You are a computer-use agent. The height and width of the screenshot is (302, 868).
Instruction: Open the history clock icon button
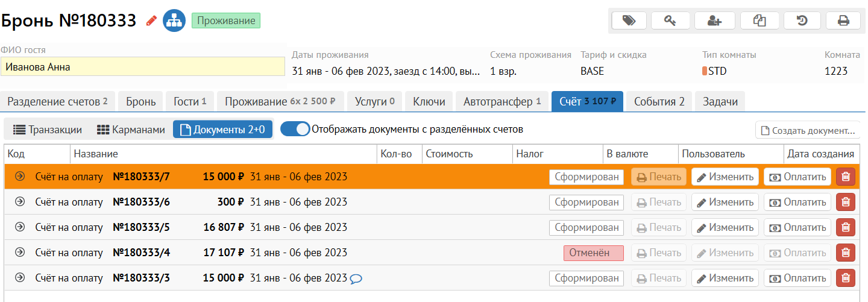(802, 20)
